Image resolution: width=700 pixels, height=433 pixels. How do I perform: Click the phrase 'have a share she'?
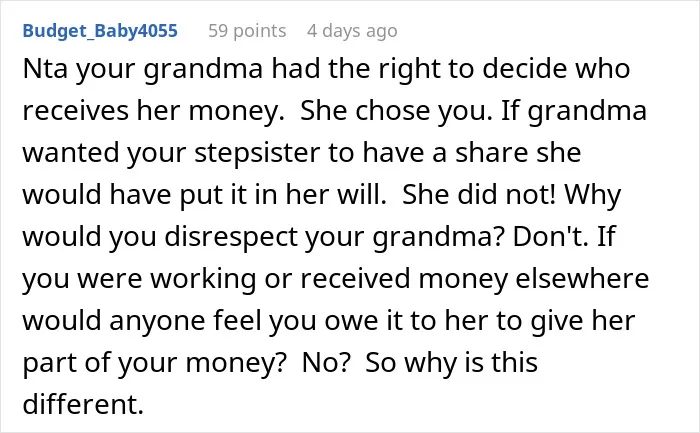[x=471, y=153]
